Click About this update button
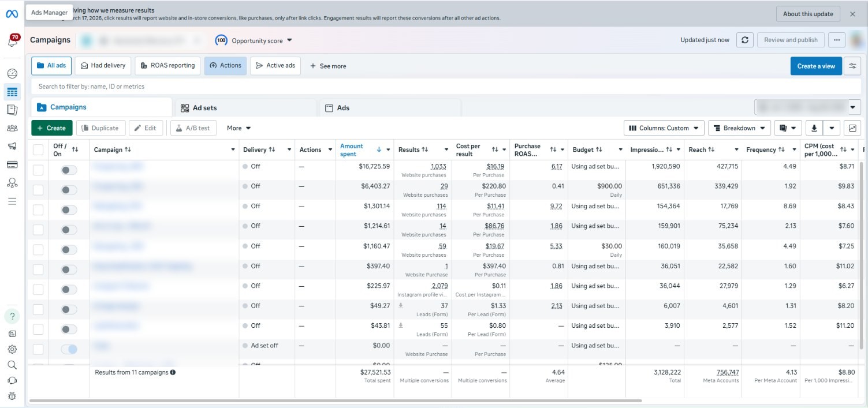This screenshot has height=408, width=868. (807, 14)
